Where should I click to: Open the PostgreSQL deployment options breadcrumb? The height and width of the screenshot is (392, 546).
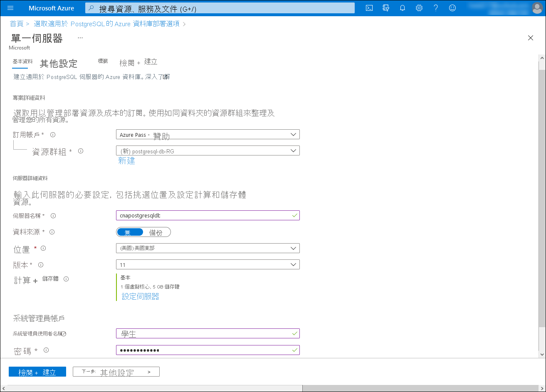coord(107,24)
